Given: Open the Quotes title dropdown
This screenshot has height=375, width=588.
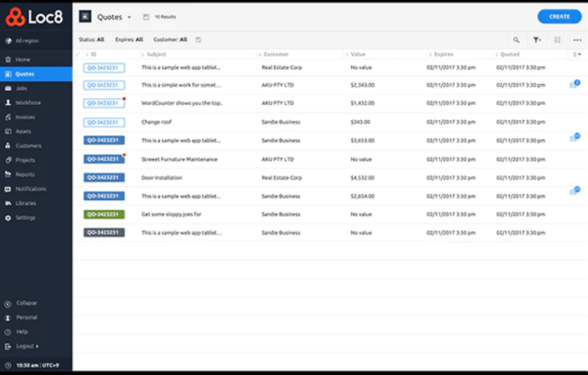Looking at the screenshot, I should click(x=129, y=17).
